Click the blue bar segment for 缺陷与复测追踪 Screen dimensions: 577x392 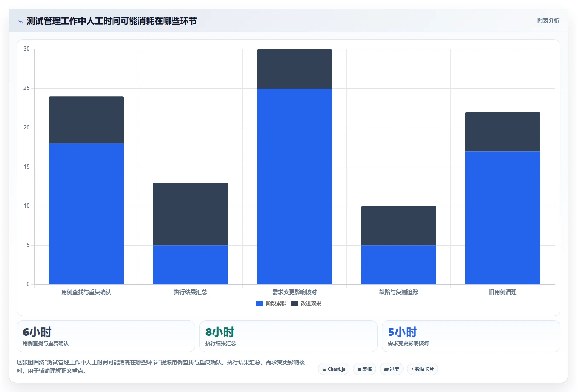pyautogui.click(x=398, y=265)
